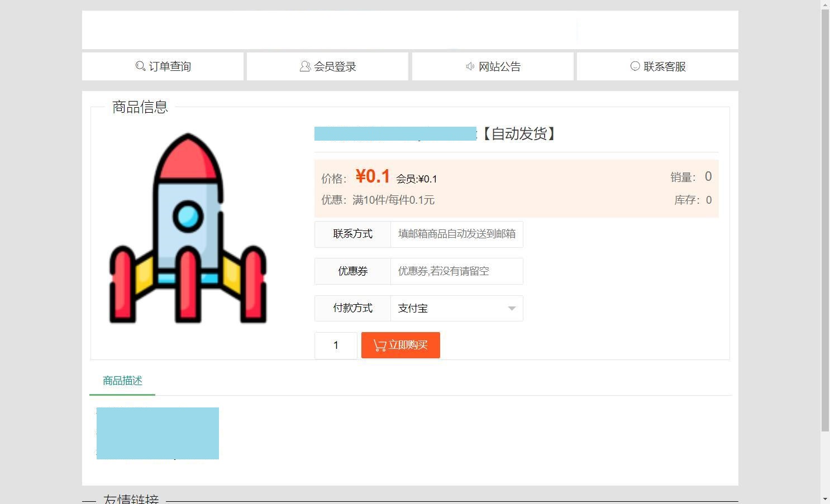Switch to the 商品描述 tab
830x504 pixels.
[x=122, y=381]
